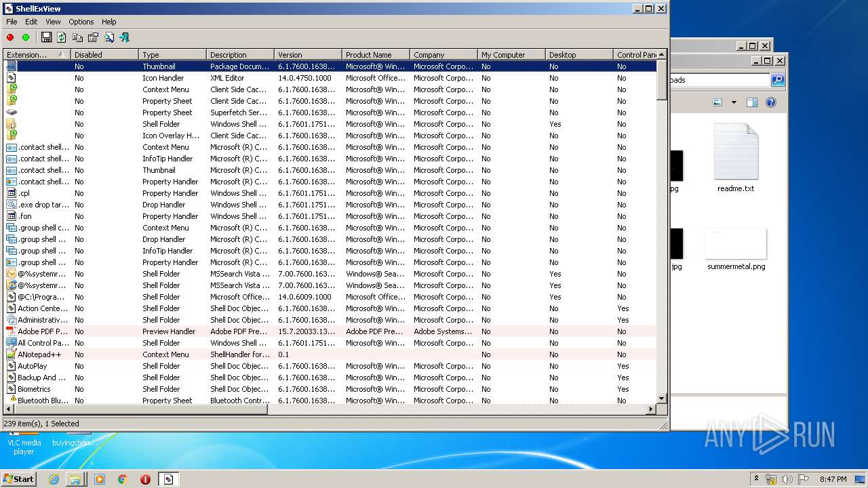Click the Icon Overlay Handler type cell

pyautogui.click(x=171, y=136)
